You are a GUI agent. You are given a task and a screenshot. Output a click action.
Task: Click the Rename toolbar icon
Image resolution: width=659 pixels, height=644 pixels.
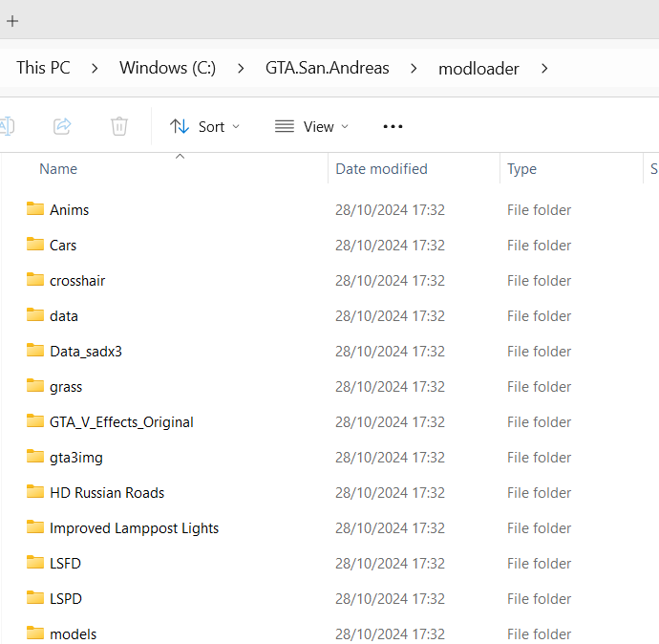click(7, 126)
